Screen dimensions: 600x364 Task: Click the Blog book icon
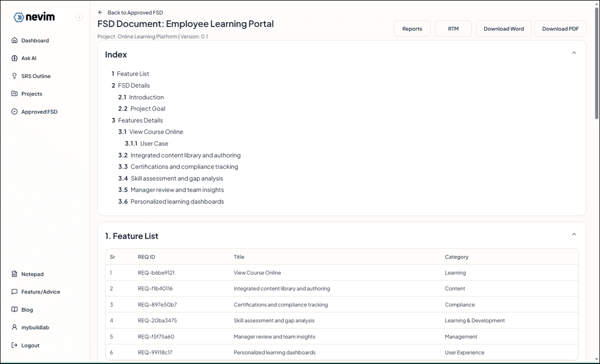tap(15, 310)
